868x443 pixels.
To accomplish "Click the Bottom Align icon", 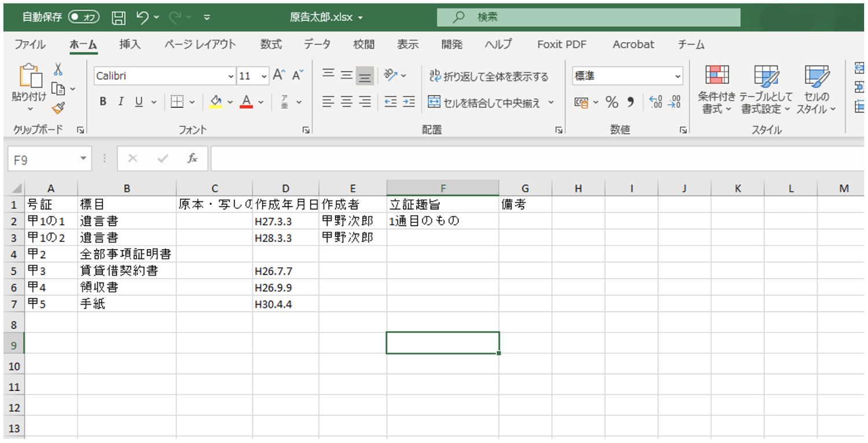I will click(x=365, y=75).
